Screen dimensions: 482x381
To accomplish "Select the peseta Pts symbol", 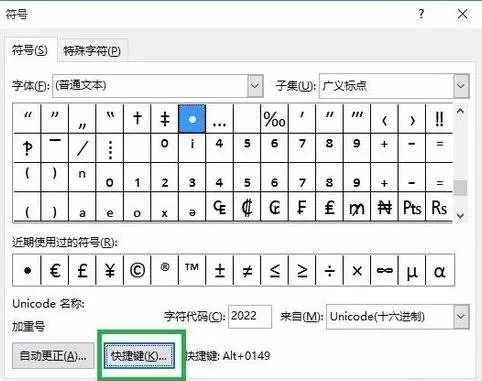I will click(412, 207).
